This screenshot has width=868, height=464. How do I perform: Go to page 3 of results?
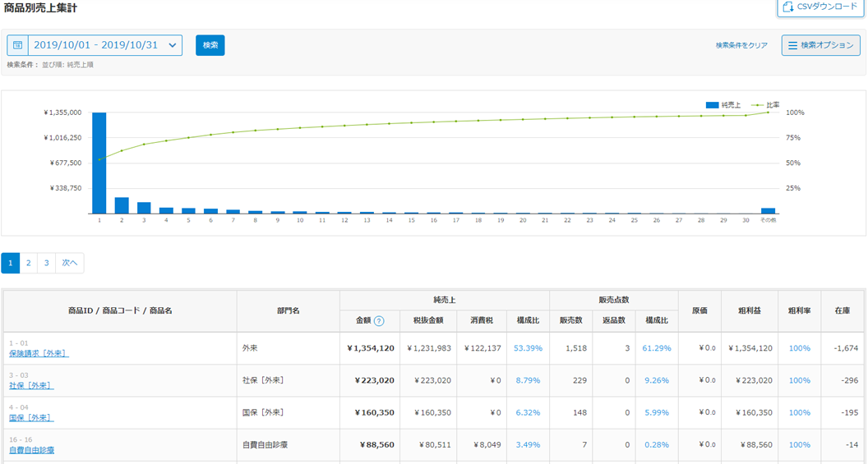[47, 263]
